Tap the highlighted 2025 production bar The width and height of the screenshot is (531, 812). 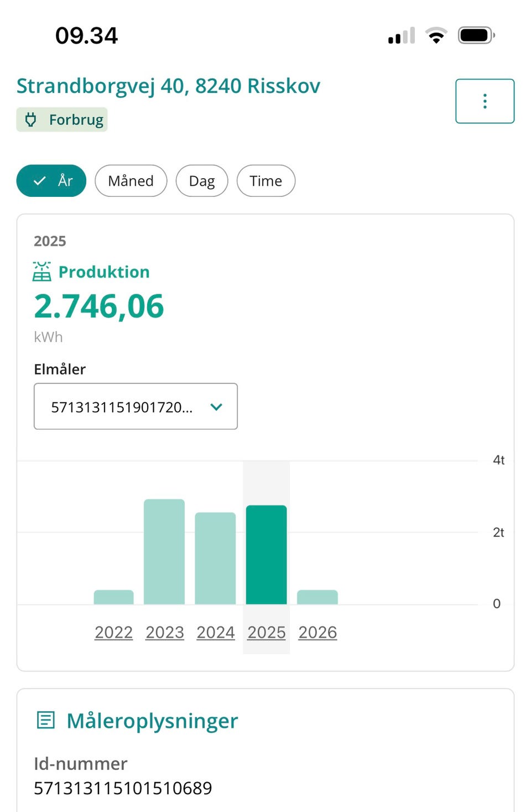point(267,554)
